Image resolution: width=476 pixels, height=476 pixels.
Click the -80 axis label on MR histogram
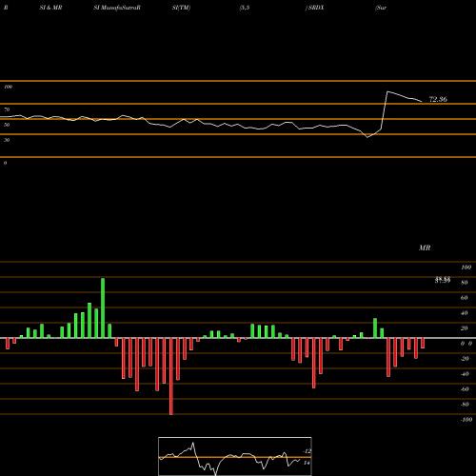pos(465,405)
